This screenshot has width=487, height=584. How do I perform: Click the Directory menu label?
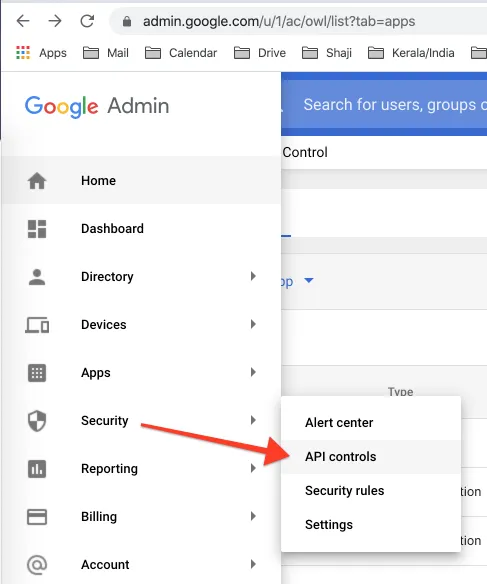pos(107,277)
